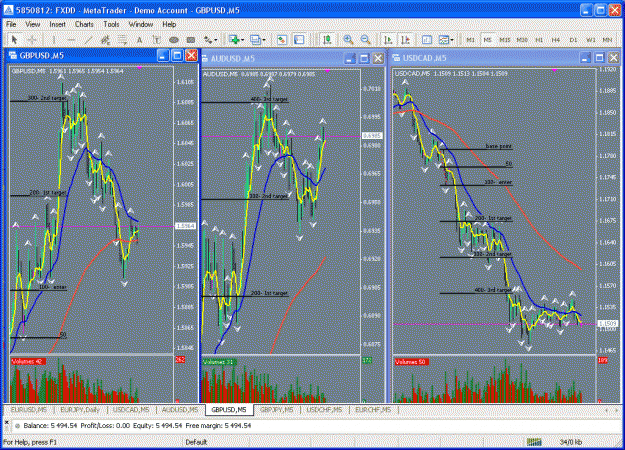Activate the Crosshair tool

(x=32, y=39)
